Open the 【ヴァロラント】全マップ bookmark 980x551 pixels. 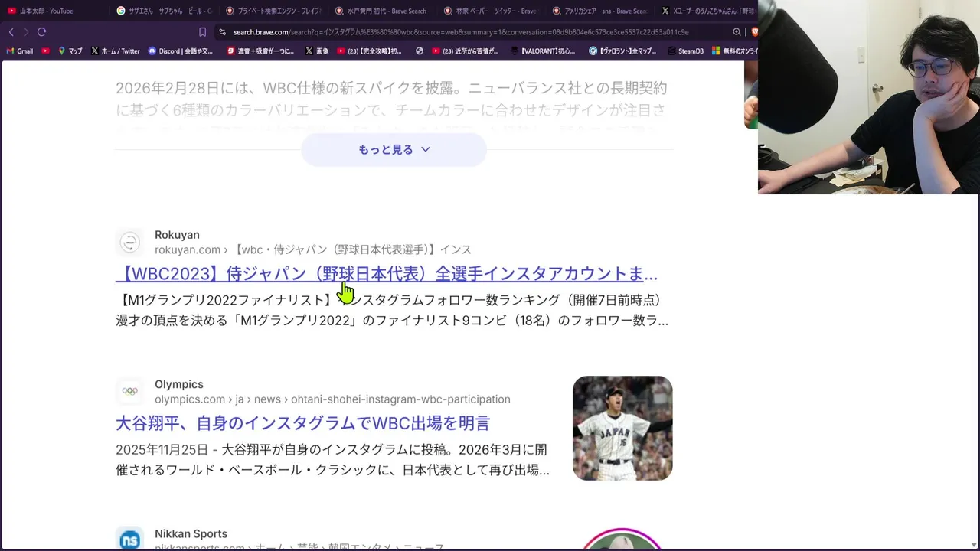pos(622,51)
